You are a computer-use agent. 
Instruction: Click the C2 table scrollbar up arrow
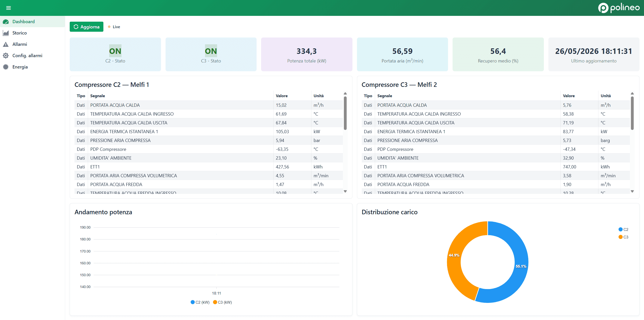click(345, 93)
